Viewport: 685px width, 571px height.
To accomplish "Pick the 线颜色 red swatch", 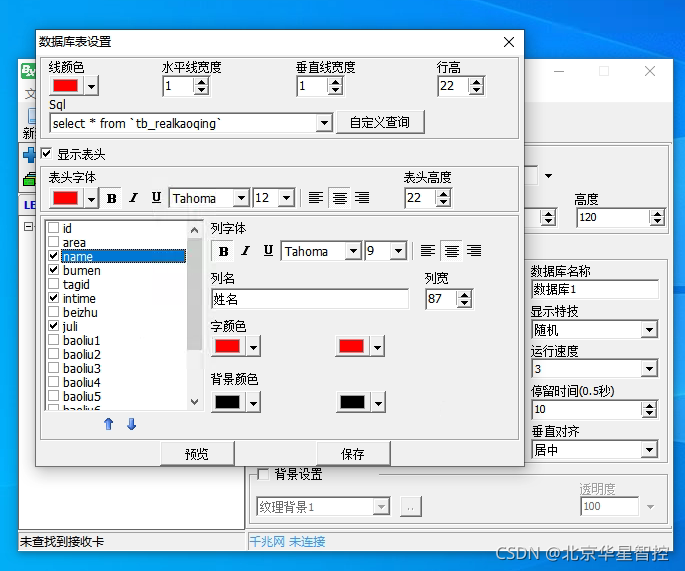I will [66, 86].
